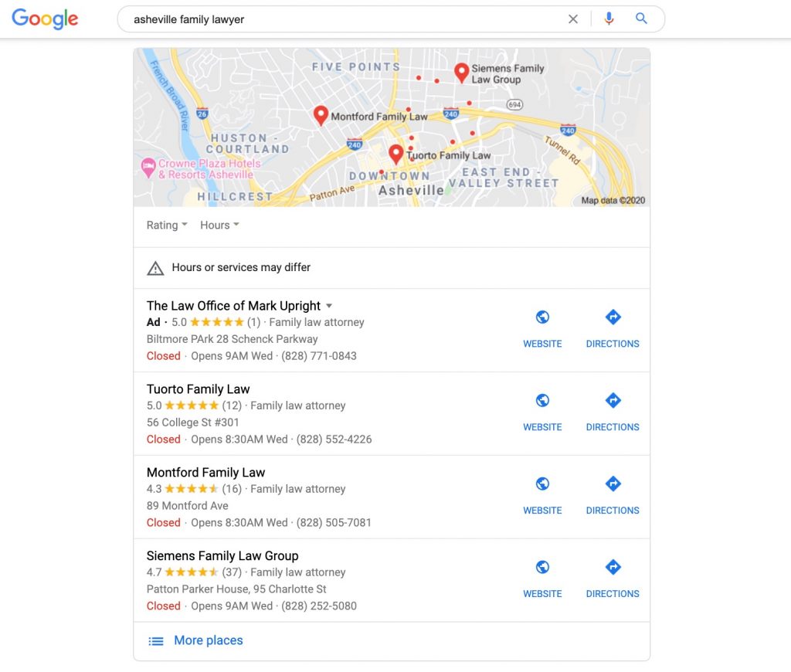Select the Tuorto Family Law map pin
This screenshot has height=672, width=791.
396,154
